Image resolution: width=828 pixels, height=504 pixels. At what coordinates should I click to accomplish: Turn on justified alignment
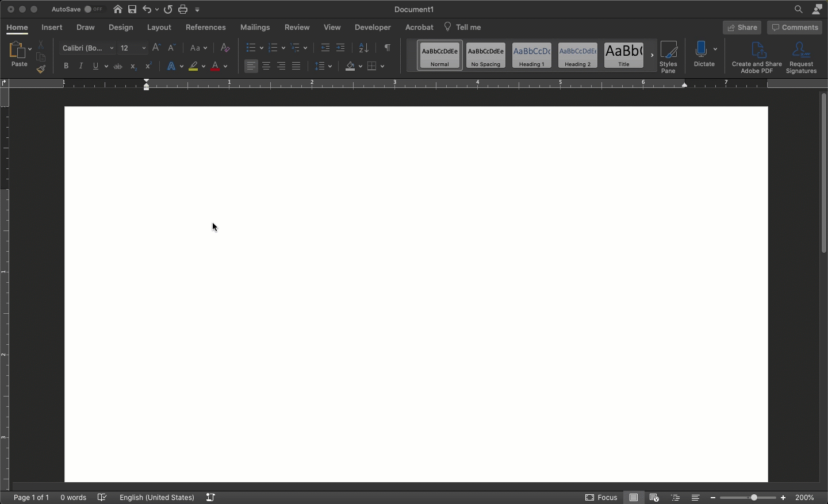click(296, 66)
